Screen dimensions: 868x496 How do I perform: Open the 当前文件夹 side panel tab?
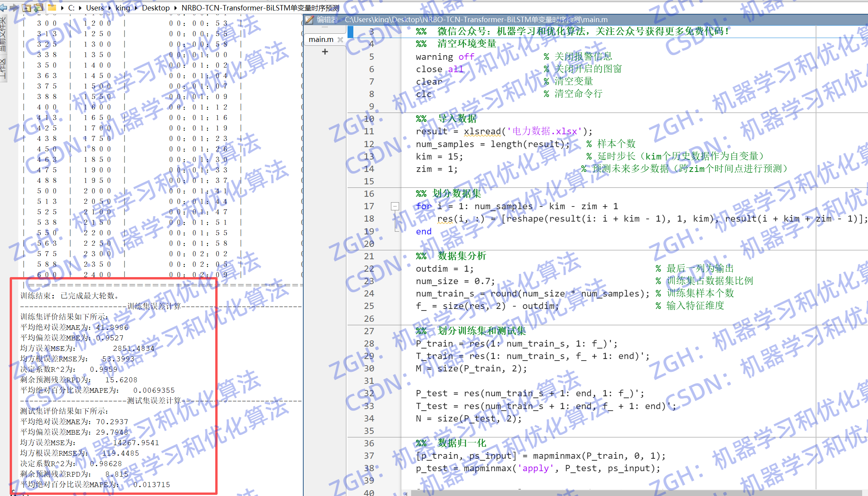click(3, 35)
